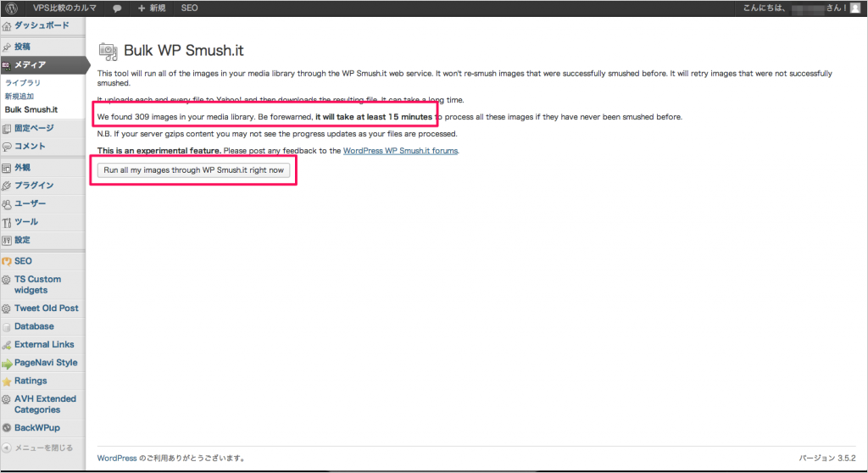The width and height of the screenshot is (868, 473).
Task: Click the orange SEO shield icon
Action: 7,261
